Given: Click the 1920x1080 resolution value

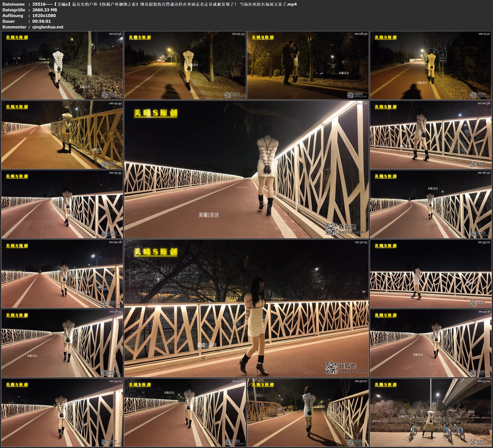Looking at the screenshot, I should [44, 15].
